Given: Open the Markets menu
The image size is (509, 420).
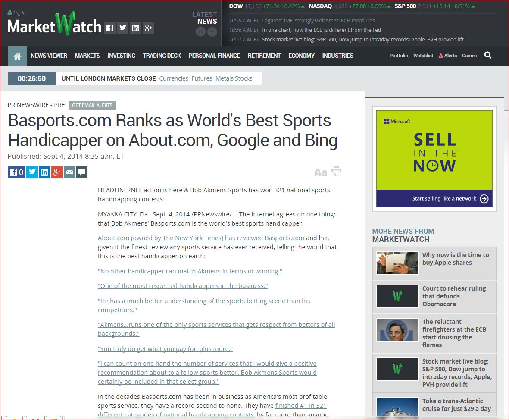Looking at the screenshot, I should click(x=87, y=56).
